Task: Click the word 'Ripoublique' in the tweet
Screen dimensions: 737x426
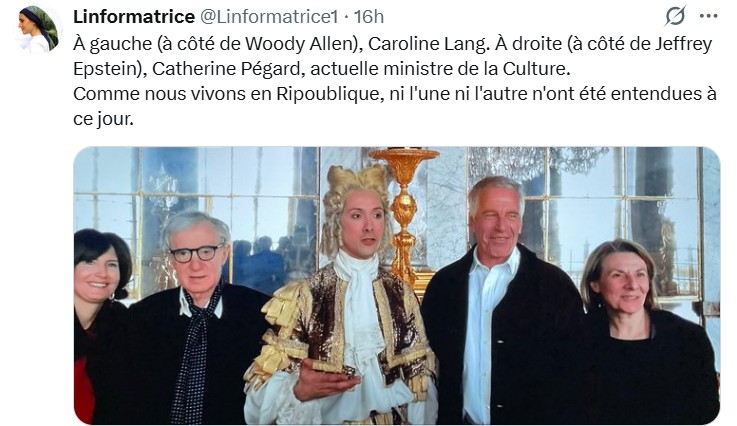Action: 328,94
